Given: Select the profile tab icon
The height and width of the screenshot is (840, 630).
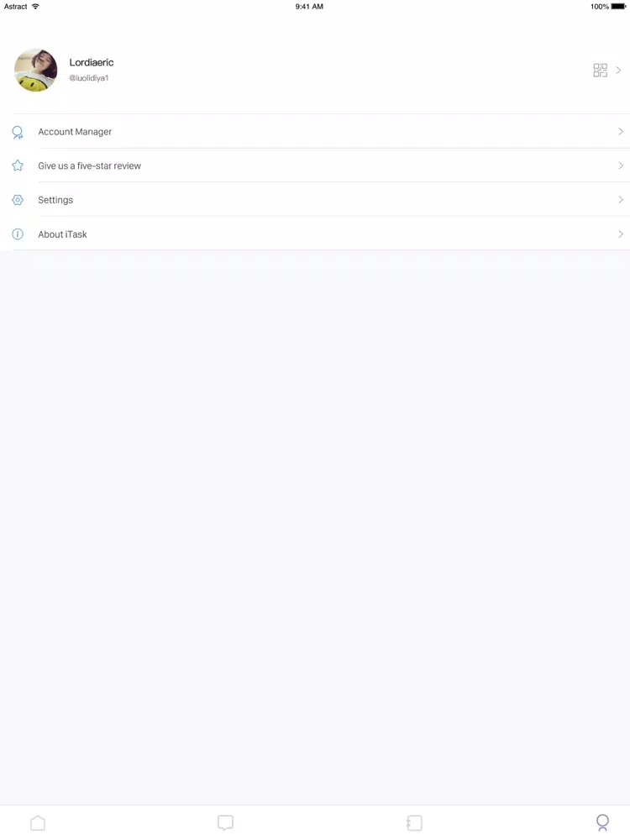Looking at the screenshot, I should pos(602,823).
